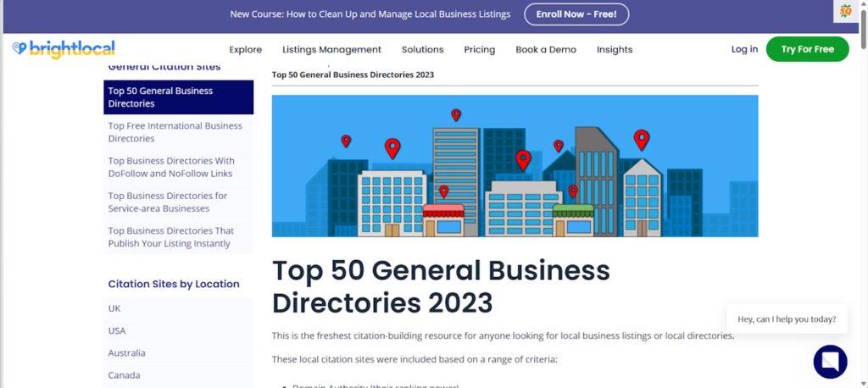Viewport: 868px width, 388px height.
Task: Open the Explore menu
Action: (x=245, y=49)
